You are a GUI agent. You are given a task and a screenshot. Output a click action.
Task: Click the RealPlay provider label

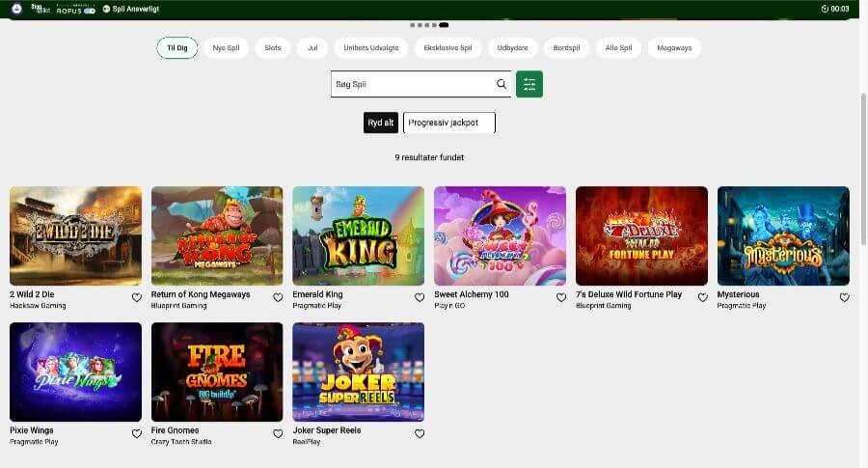tap(307, 442)
